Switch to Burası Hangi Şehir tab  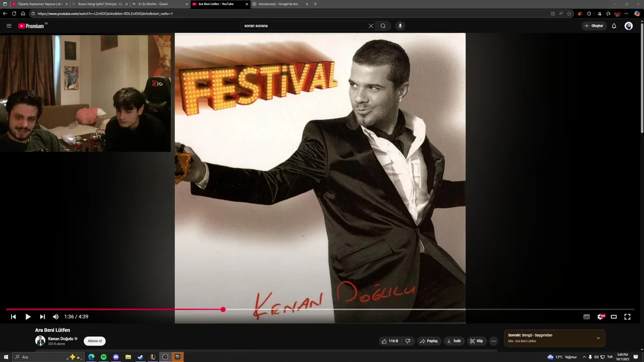(100, 4)
